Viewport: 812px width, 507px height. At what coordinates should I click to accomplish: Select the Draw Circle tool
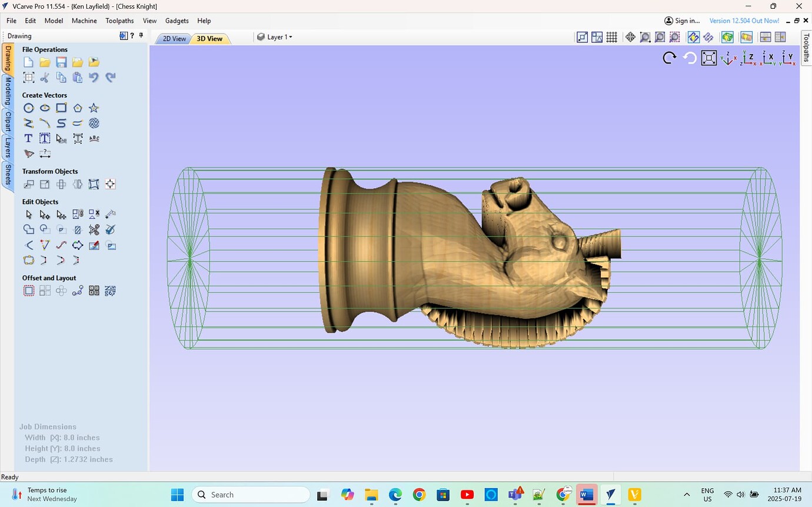pyautogui.click(x=28, y=108)
